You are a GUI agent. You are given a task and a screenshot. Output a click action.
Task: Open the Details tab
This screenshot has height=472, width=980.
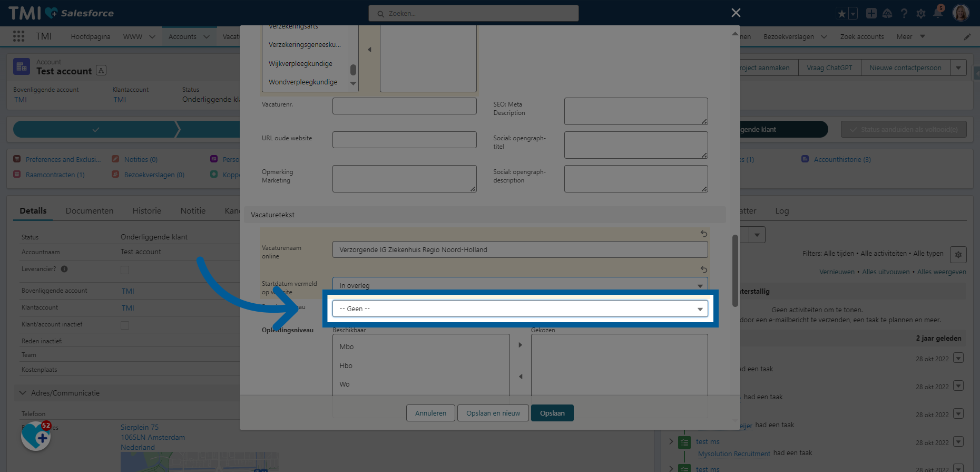pos(33,210)
